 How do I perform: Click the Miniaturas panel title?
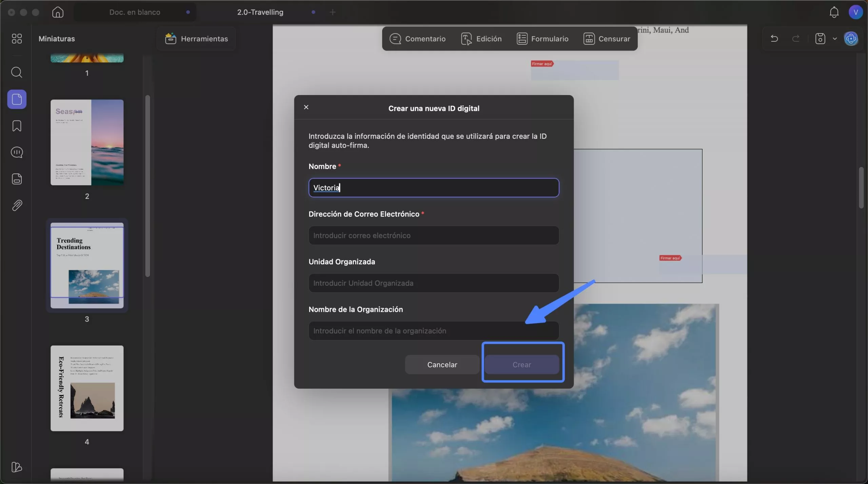[57, 39]
